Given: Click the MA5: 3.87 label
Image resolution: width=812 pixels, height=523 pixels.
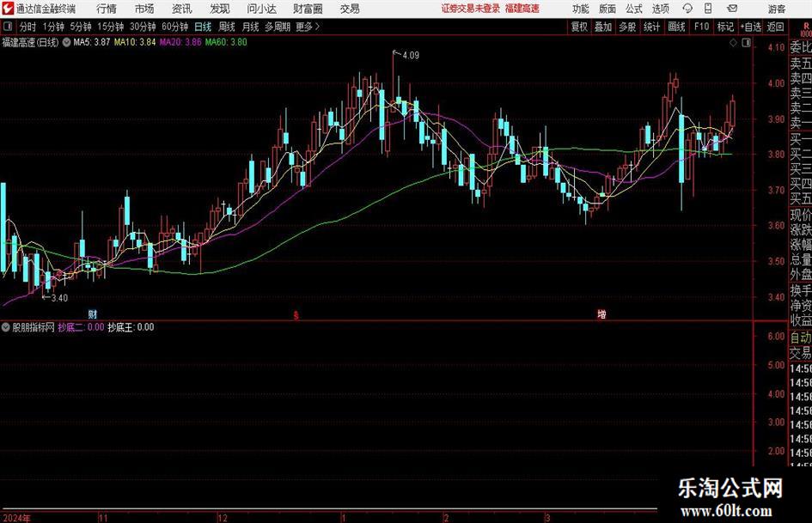Looking at the screenshot, I should (92, 42).
